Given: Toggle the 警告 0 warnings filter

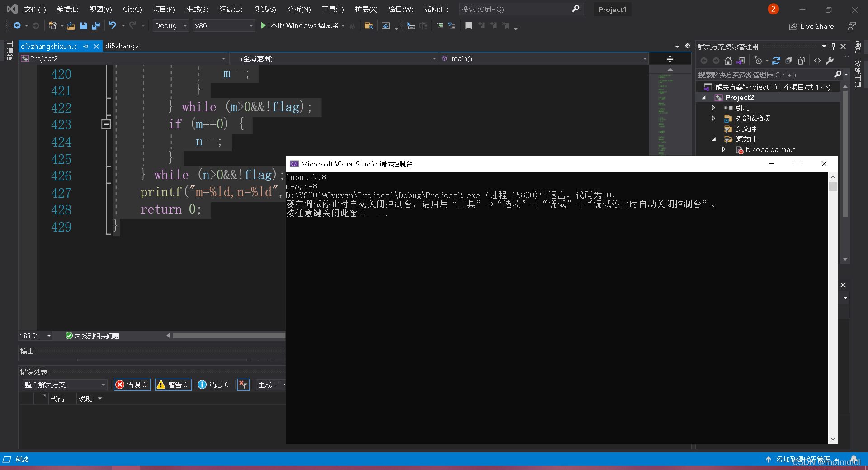Looking at the screenshot, I should point(173,385).
